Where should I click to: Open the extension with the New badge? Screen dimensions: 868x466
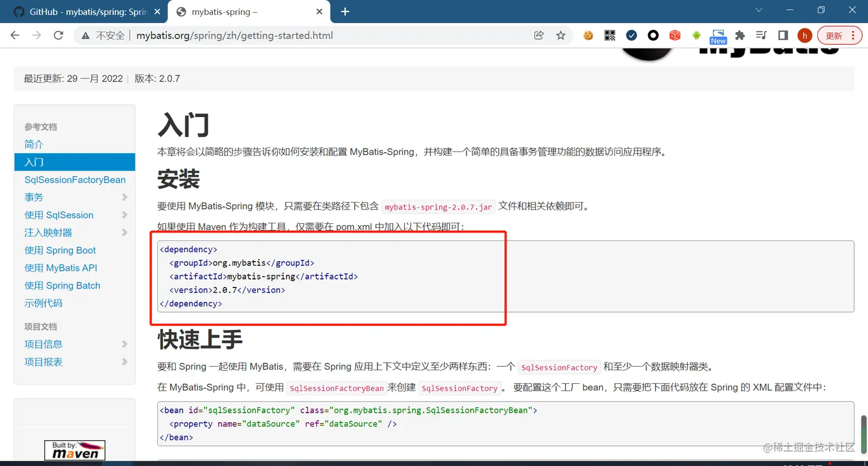coord(718,37)
